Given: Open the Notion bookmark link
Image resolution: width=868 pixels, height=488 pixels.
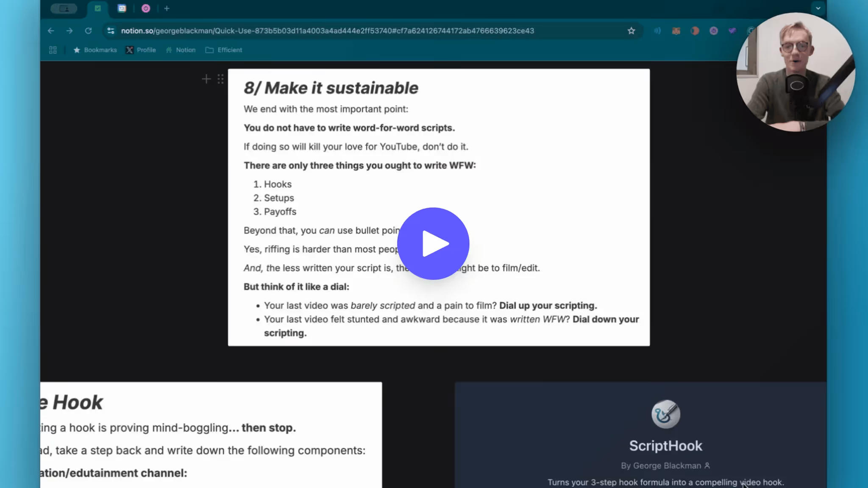Looking at the screenshot, I should 181,50.
